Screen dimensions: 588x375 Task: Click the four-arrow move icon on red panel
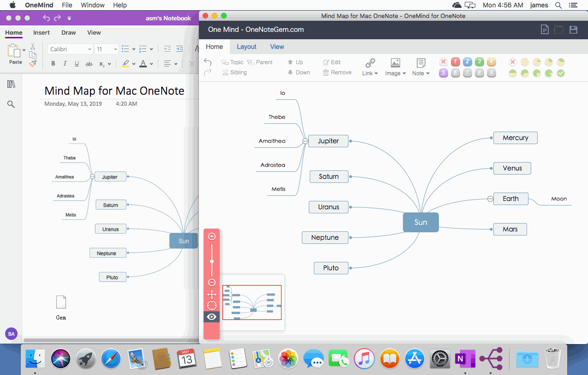[212, 295]
